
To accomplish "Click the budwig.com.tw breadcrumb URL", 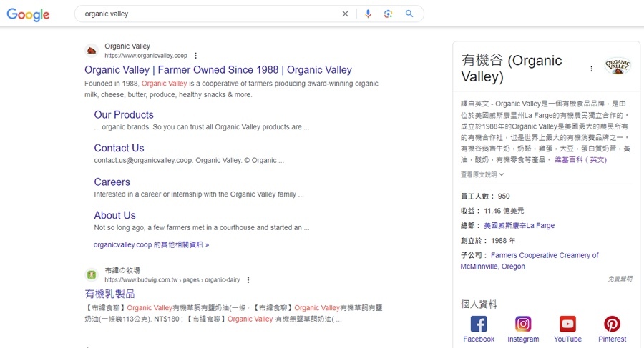I will (x=172, y=280).
